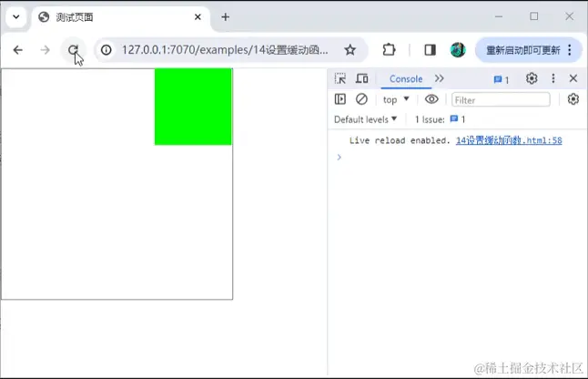The image size is (588, 379).
Task: Show the console sidebar
Action: 340,99
